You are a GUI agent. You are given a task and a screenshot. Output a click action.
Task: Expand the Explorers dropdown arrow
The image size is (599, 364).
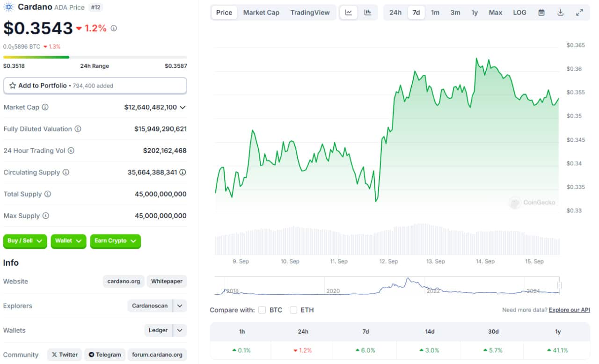pos(180,306)
